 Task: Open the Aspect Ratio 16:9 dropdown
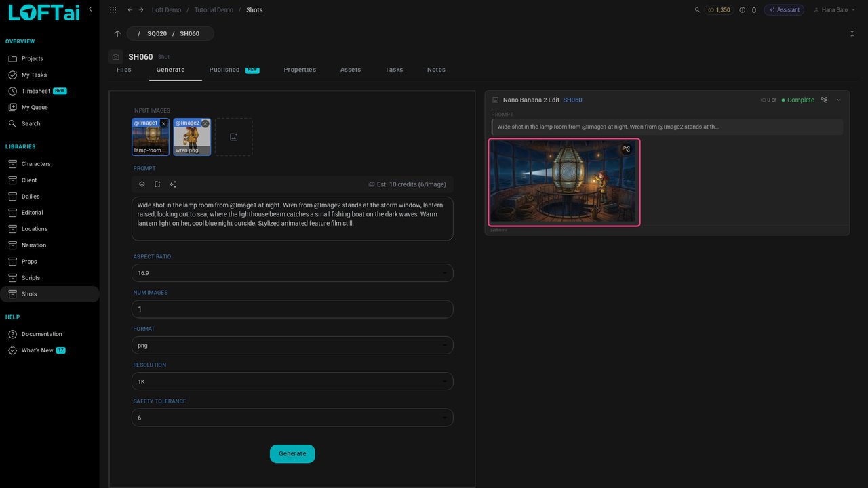click(292, 273)
